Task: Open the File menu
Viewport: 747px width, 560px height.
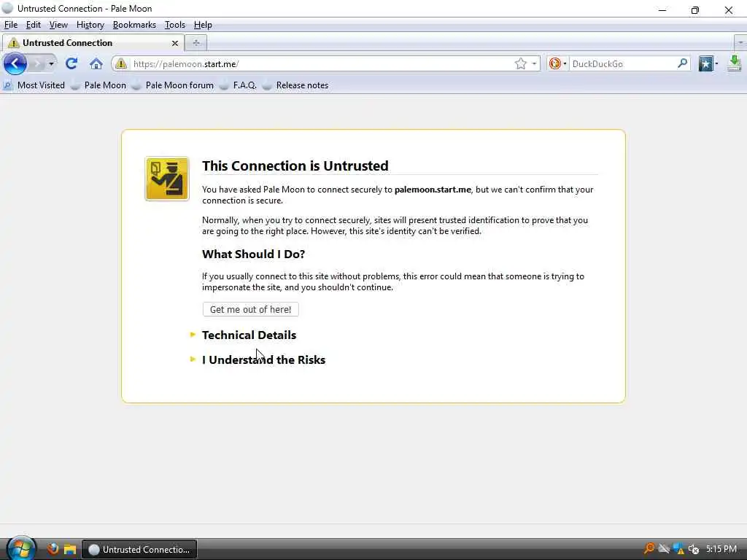Action: click(10, 25)
